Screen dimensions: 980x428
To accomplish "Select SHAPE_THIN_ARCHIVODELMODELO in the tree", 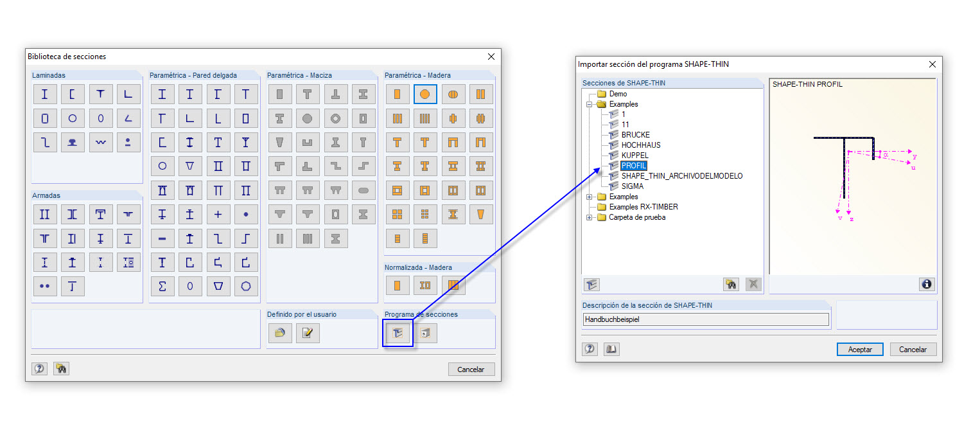I will click(x=681, y=176).
